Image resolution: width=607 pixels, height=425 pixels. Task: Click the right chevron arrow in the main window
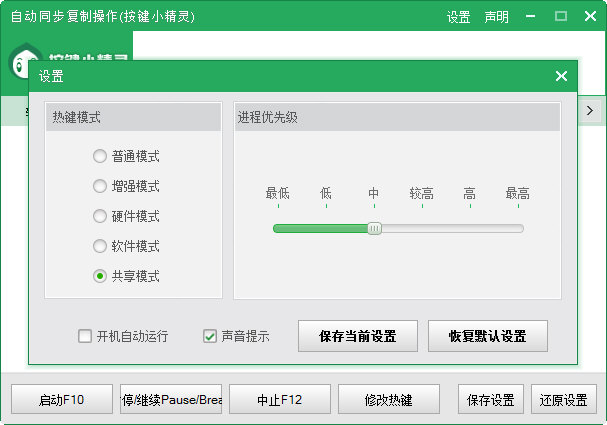point(590,111)
